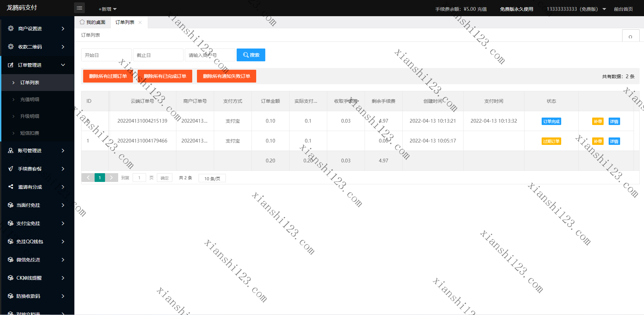Viewport: 644px width, 315px height.
Task: Open the +新增 dropdown in header
Action: click(107, 9)
